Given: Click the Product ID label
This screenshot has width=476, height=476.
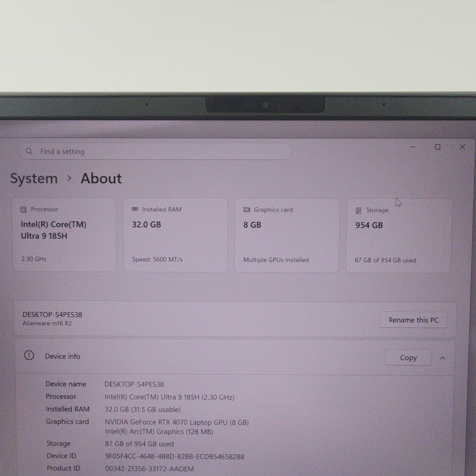Looking at the screenshot, I should (63, 468).
